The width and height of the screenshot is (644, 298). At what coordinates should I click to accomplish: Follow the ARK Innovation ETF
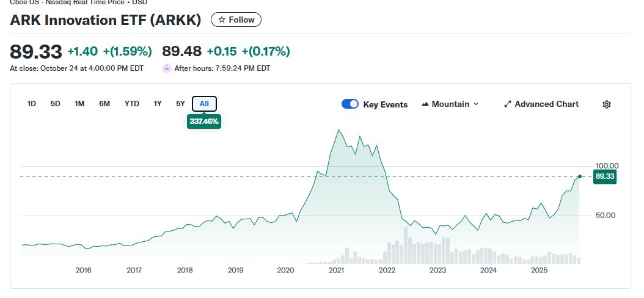(x=236, y=20)
